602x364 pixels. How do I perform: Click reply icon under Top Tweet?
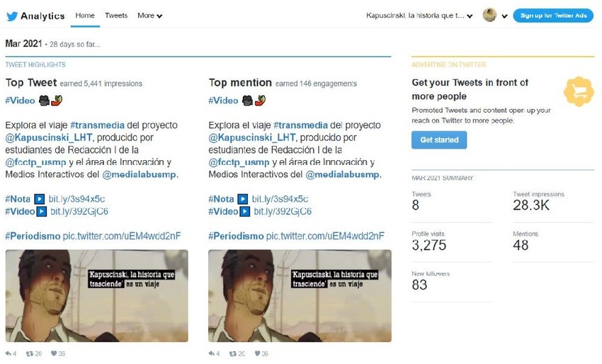[x=8, y=353]
